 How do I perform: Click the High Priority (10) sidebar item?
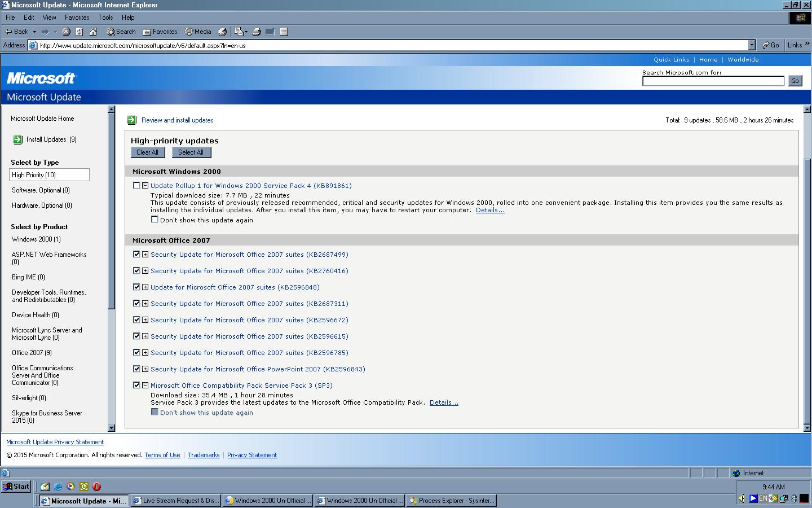pyautogui.click(x=49, y=175)
